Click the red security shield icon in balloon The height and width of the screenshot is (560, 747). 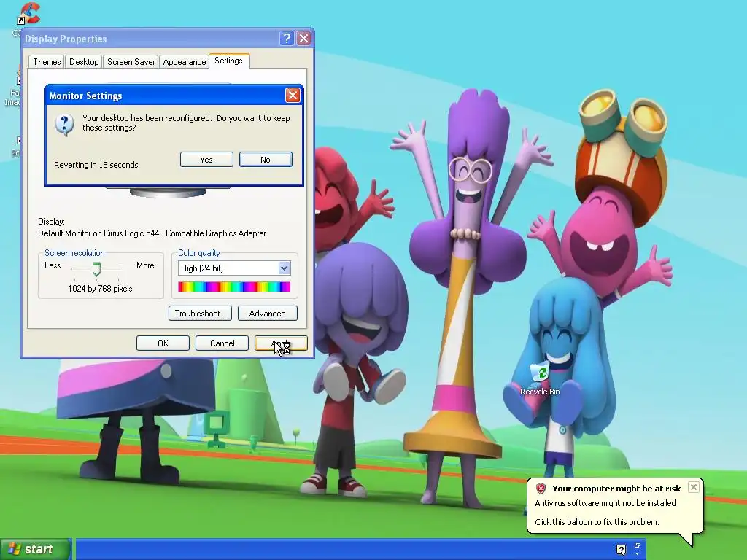click(541, 488)
